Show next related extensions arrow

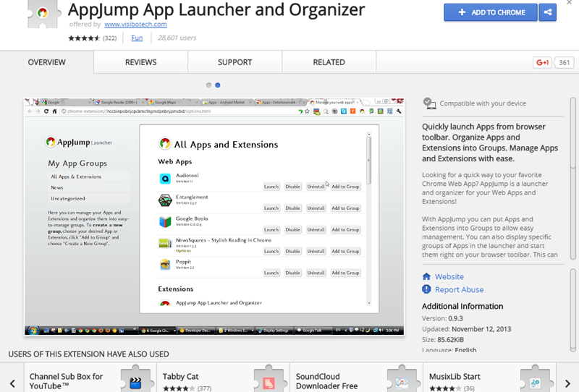(x=567, y=383)
